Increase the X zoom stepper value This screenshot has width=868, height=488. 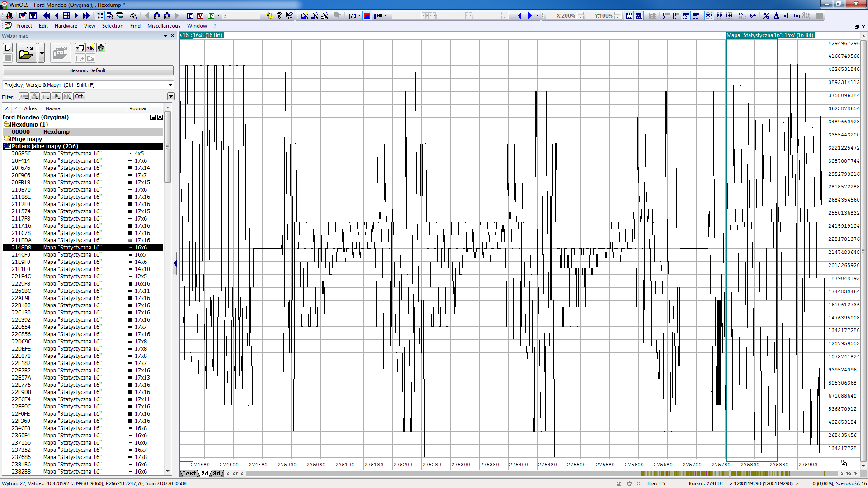[580, 14]
